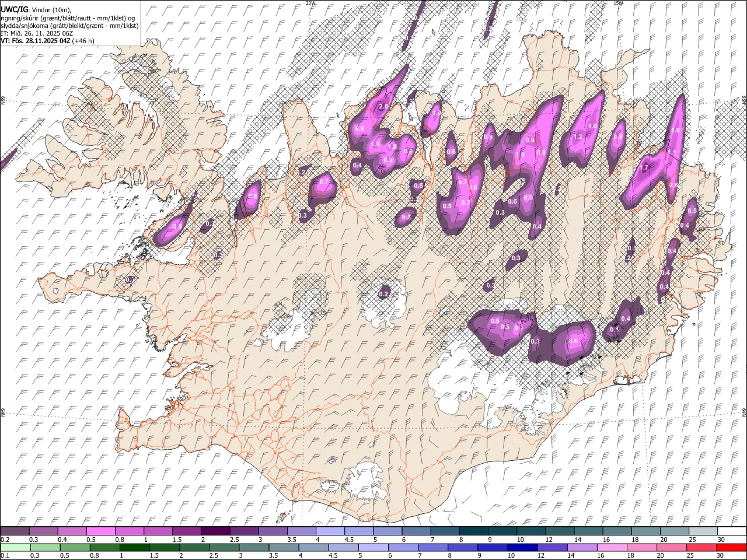Click the dark teal 8–9 snow legend swatch
The height and width of the screenshot is (560, 747).
tap(473, 531)
